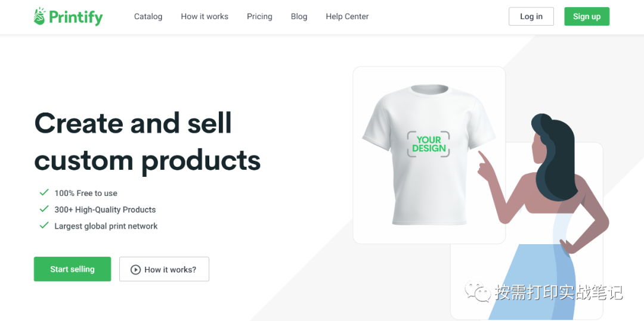The image size is (644, 321).
Task: Click the Start selling button
Action: tap(72, 269)
